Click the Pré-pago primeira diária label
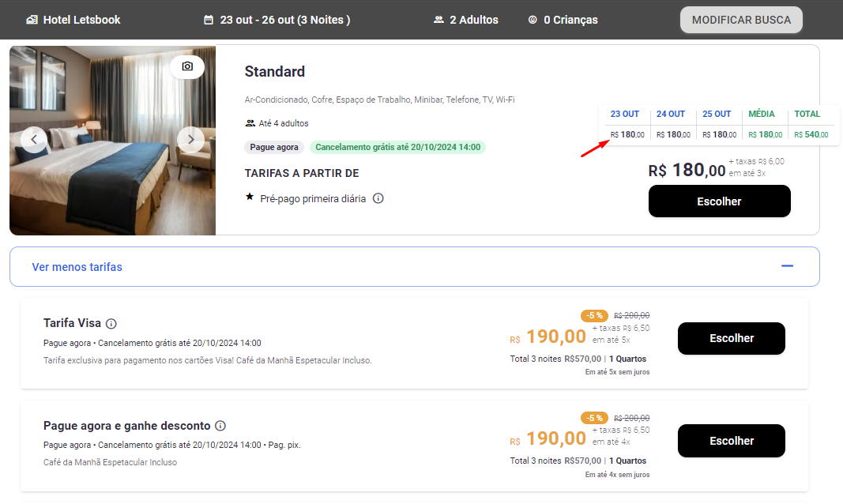The width and height of the screenshot is (843, 504). tap(313, 199)
